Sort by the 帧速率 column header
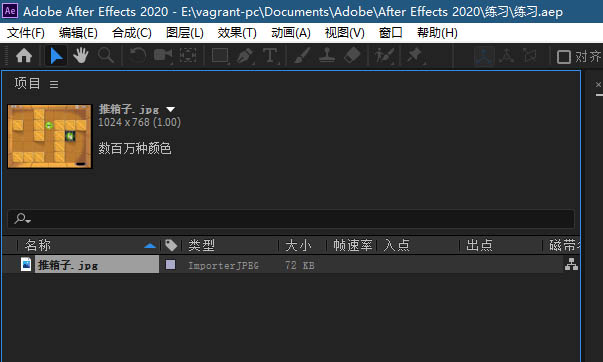This screenshot has height=362, width=603. (353, 245)
